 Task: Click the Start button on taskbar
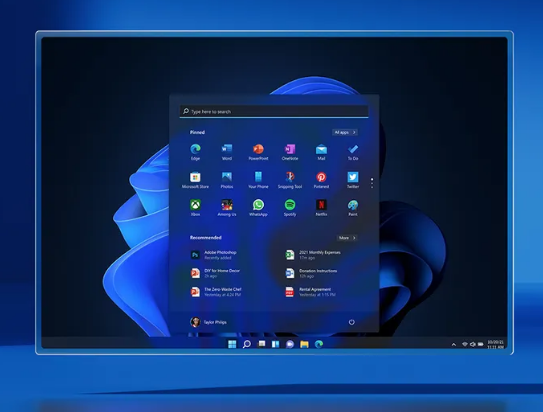pos(232,344)
